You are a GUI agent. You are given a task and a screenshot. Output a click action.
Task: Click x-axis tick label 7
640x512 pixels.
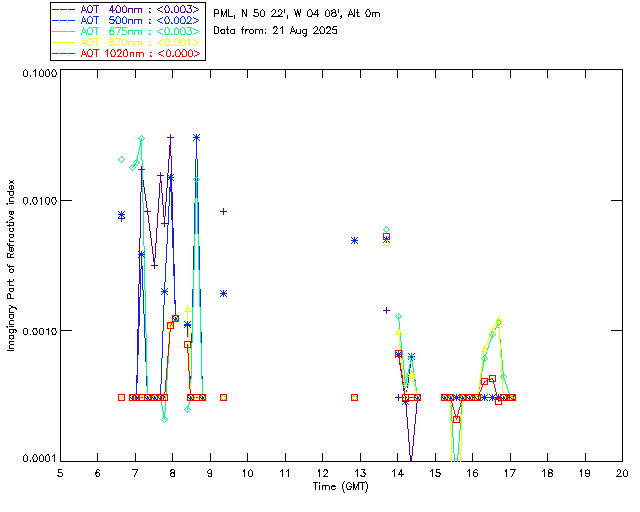[135, 473]
